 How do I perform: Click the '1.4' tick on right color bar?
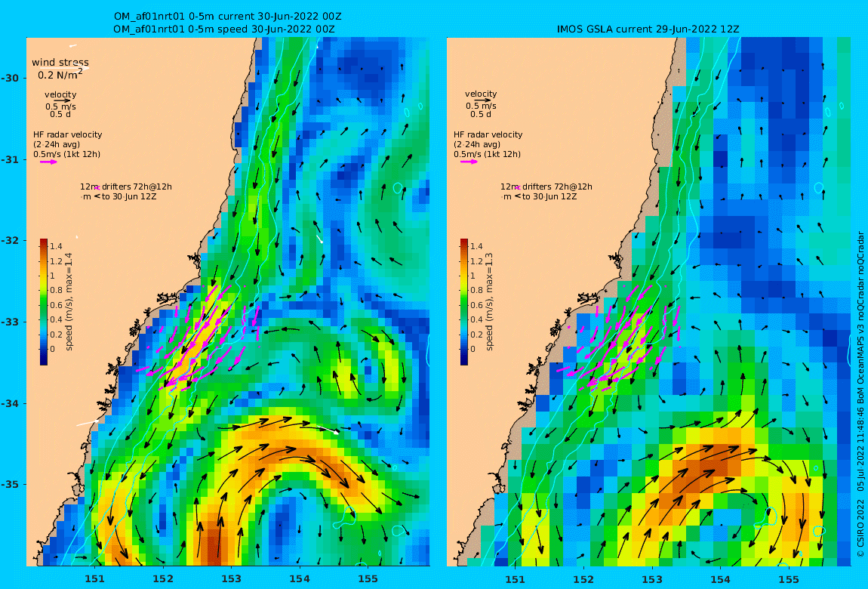476,246
